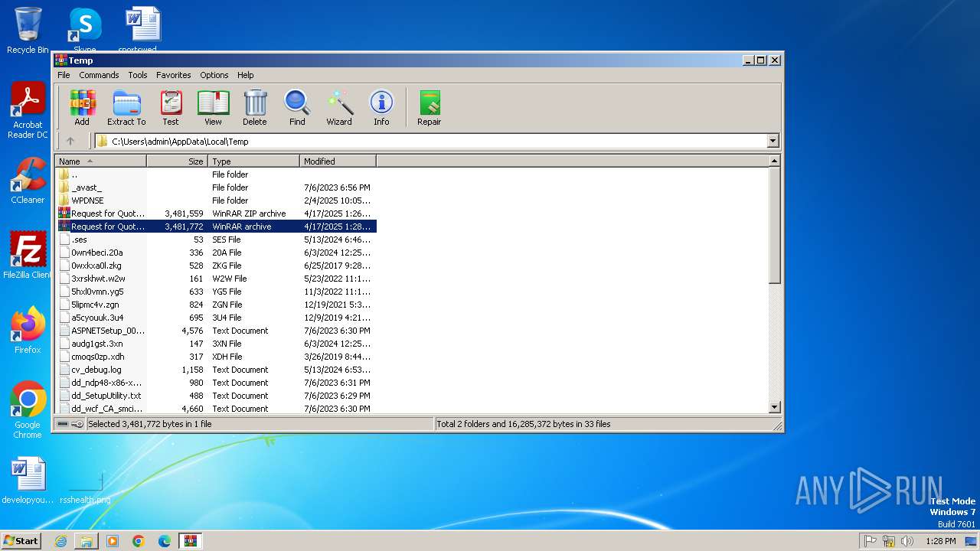The image size is (980, 551).
Task: Click the status bar drive icon
Action: click(x=63, y=424)
